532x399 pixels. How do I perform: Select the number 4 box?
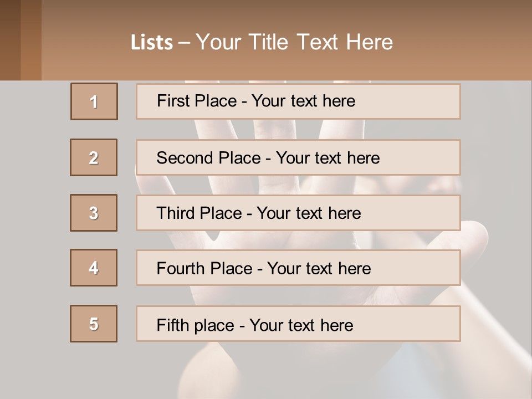click(x=94, y=268)
